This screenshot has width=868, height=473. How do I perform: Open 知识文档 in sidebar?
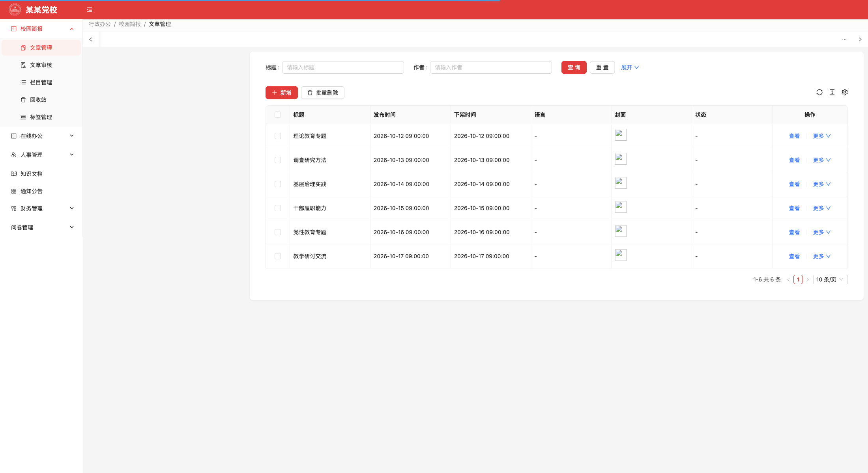[x=41, y=174]
